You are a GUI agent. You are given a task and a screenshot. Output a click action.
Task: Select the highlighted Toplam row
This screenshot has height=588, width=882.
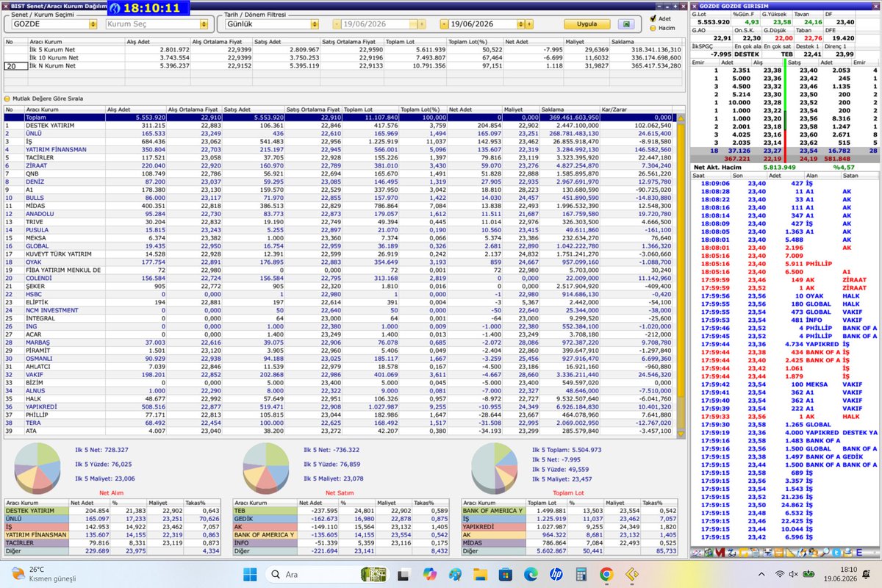click(338, 117)
